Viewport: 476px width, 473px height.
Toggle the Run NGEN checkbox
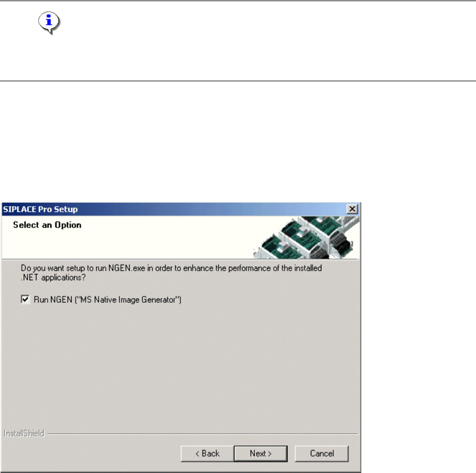(x=25, y=299)
